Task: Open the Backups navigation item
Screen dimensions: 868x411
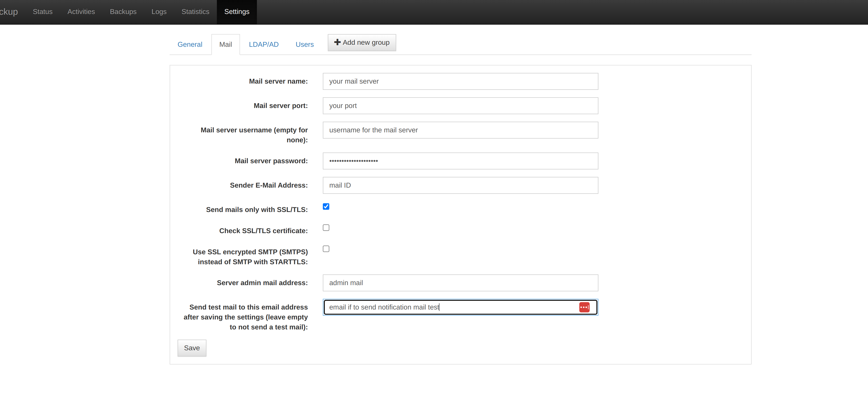Action: 123,12
